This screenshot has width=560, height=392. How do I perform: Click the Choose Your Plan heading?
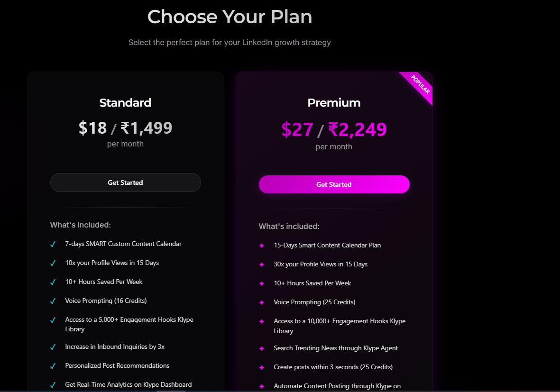pos(230,17)
